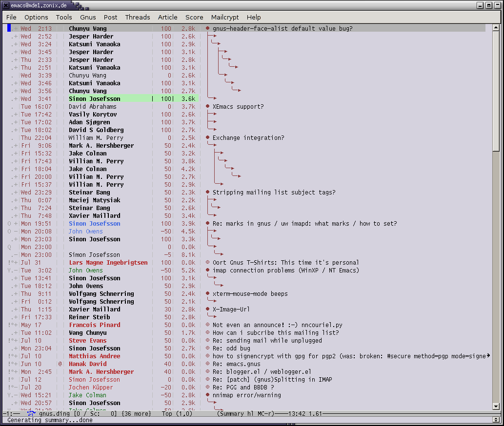Select subject 'XEmacs support?'

[x=238, y=106]
